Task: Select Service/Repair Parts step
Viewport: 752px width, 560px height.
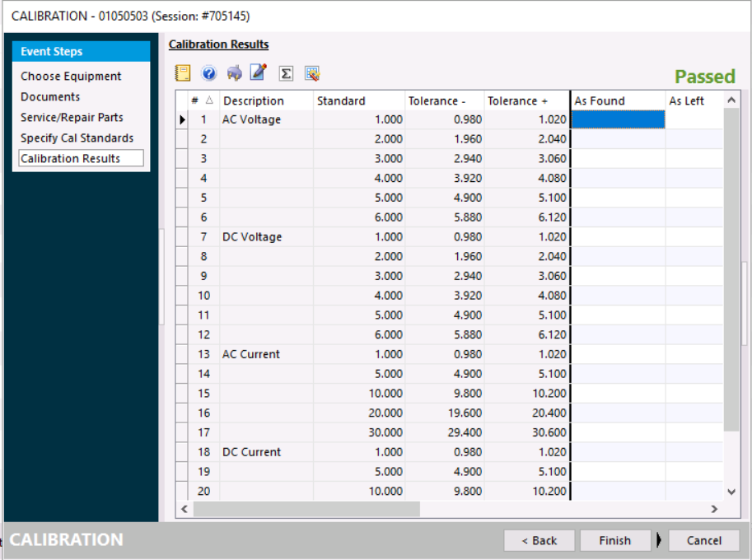Action: (x=72, y=118)
